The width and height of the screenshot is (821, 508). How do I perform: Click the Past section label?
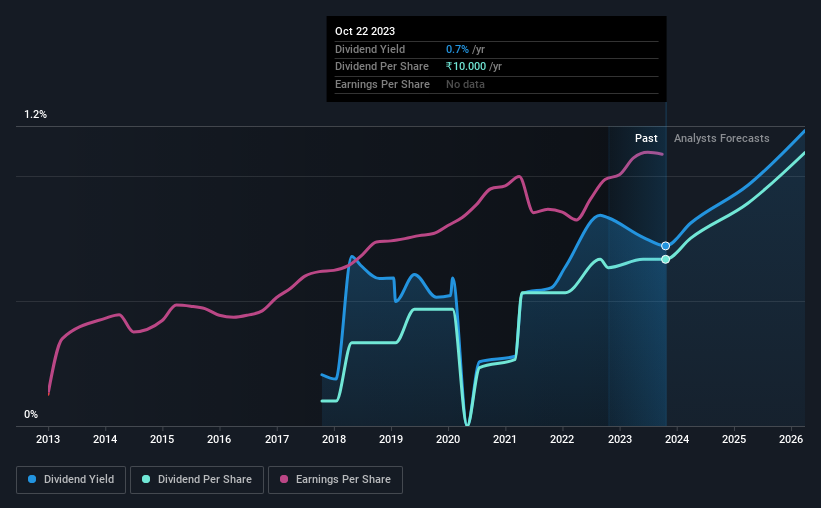[646, 138]
